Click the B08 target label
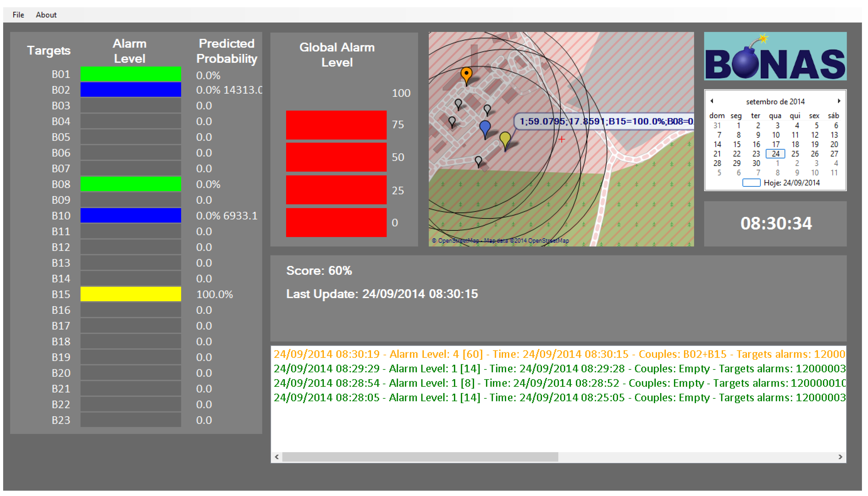Image resolution: width=868 pixels, height=496 pixels. point(61,184)
